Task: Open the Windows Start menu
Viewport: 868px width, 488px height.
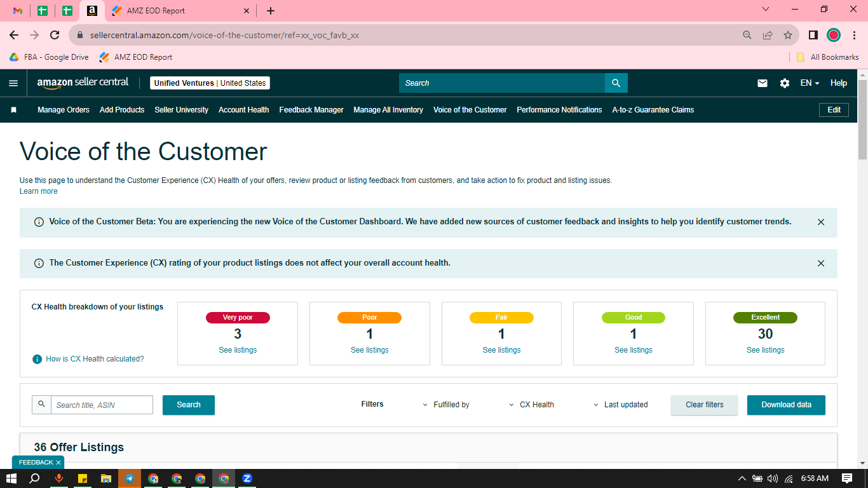Action: 11,478
